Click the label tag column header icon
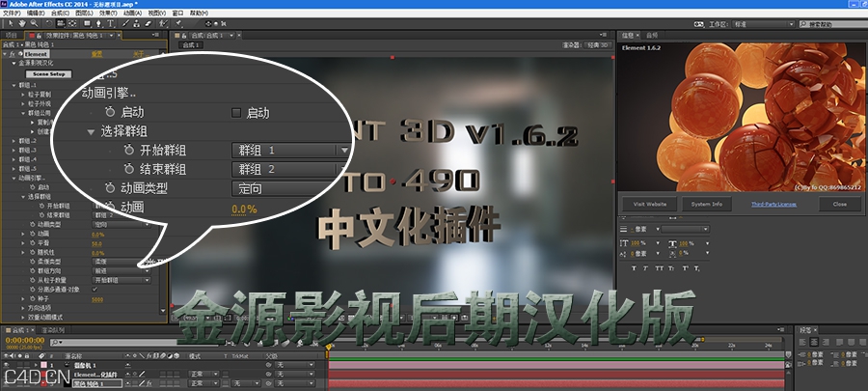This screenshot has height=391, width=868. coord(41,356)
